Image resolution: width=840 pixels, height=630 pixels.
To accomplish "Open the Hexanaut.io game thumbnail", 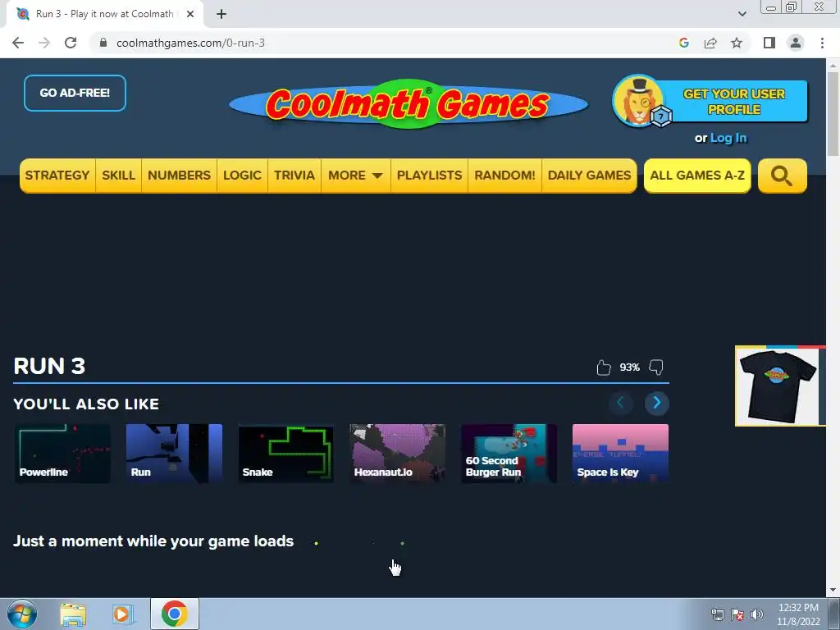I will tap(397, 453).
